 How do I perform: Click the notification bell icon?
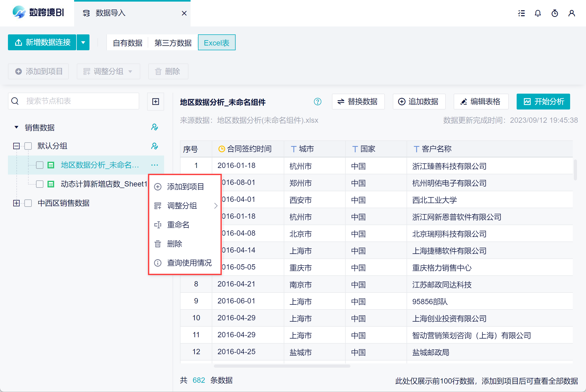click(538, 13)
